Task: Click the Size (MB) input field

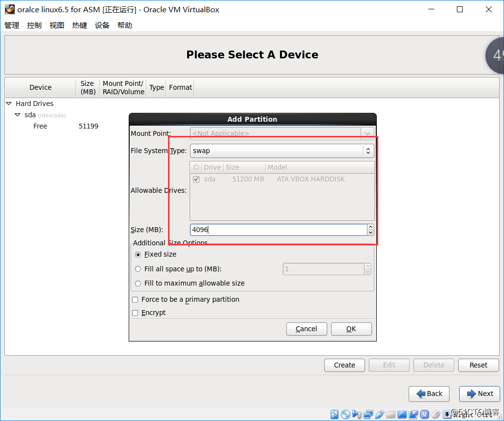Action: click(279, 230)
